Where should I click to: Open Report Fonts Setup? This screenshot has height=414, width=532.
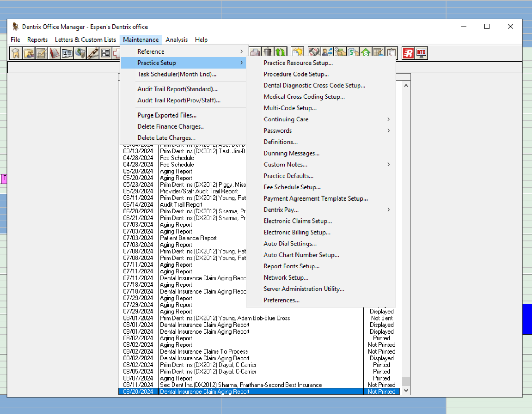[321, 266]
